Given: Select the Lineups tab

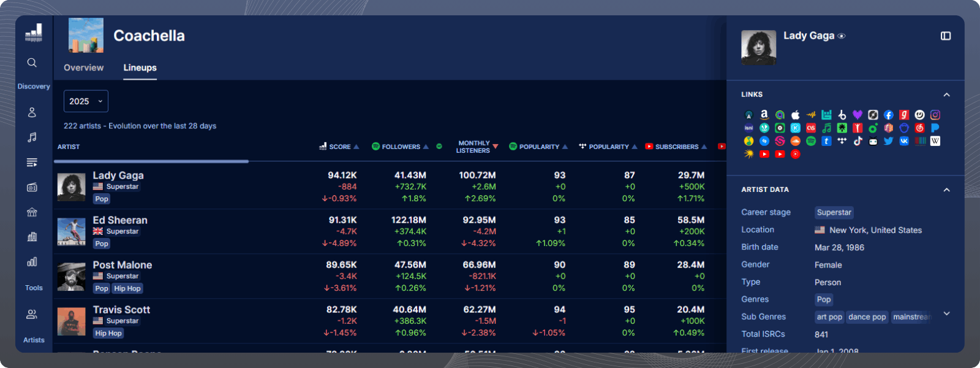Looking at the screenshot, I should click(x=140, y=67).
